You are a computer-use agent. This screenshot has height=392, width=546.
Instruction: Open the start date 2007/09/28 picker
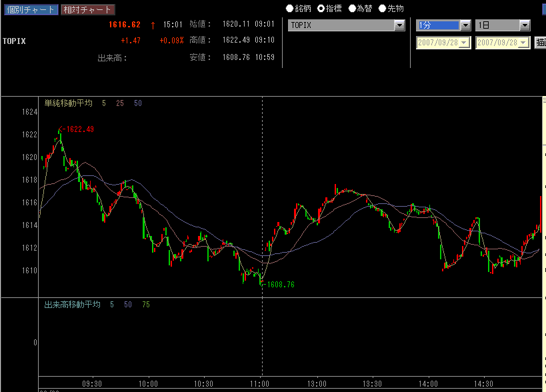pyautogui.click(x=465, y=42)
